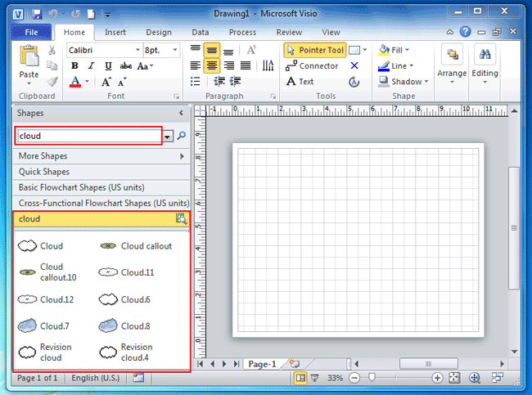Switch to the Insert tab
Screen dimensions: 532x395
[115, 32]
